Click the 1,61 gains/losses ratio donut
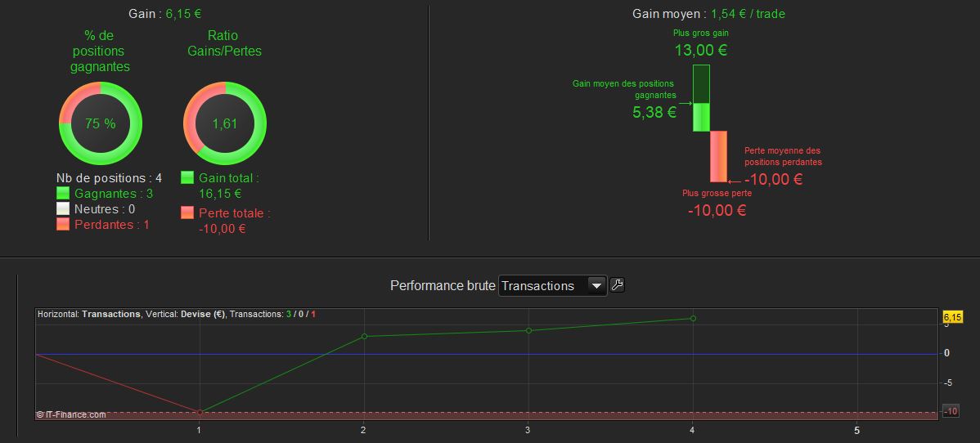The image size is (980, 443). pos(225,123)
